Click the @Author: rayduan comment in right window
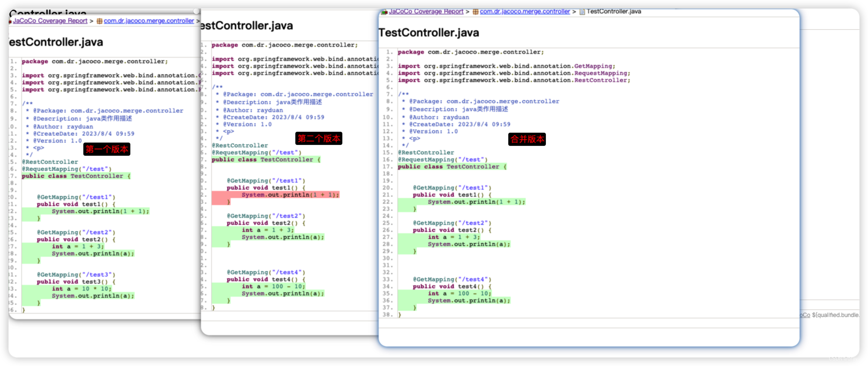 435,118
